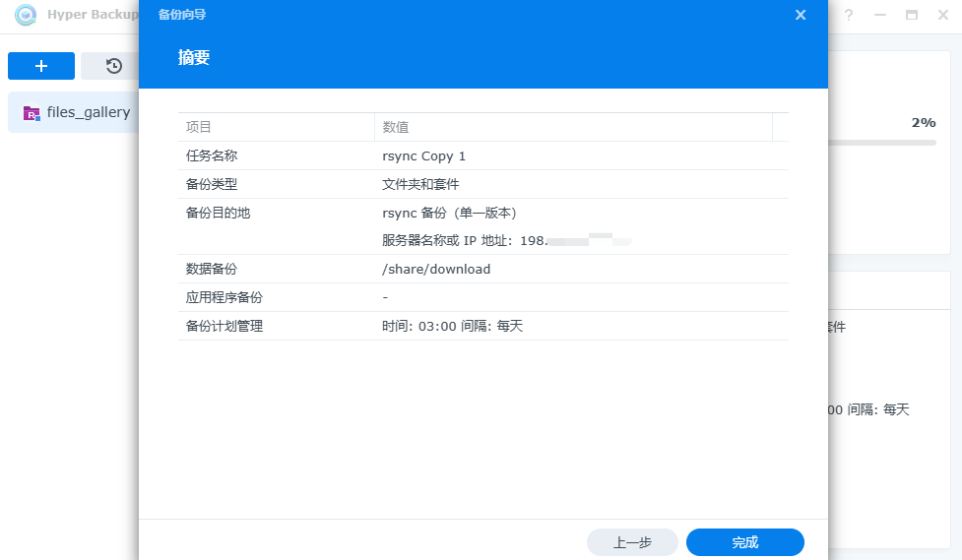Viewport: 962px width, 560px height.
Task: Close the Hyper Backup main window
Action: (x=942, y=16)
